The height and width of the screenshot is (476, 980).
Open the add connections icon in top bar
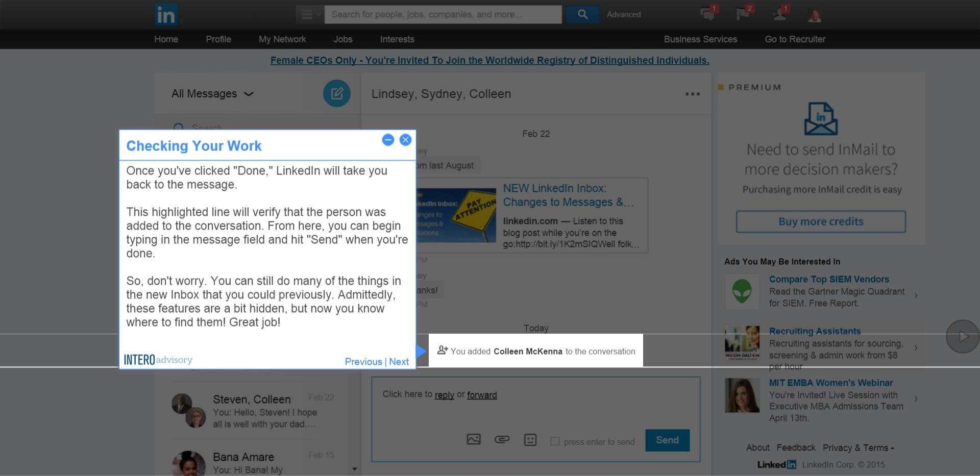point(780,13)
